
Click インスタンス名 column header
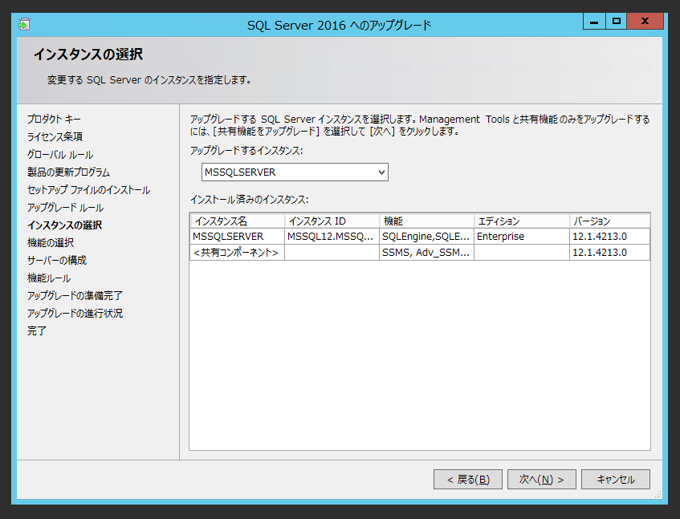point(237,221)
